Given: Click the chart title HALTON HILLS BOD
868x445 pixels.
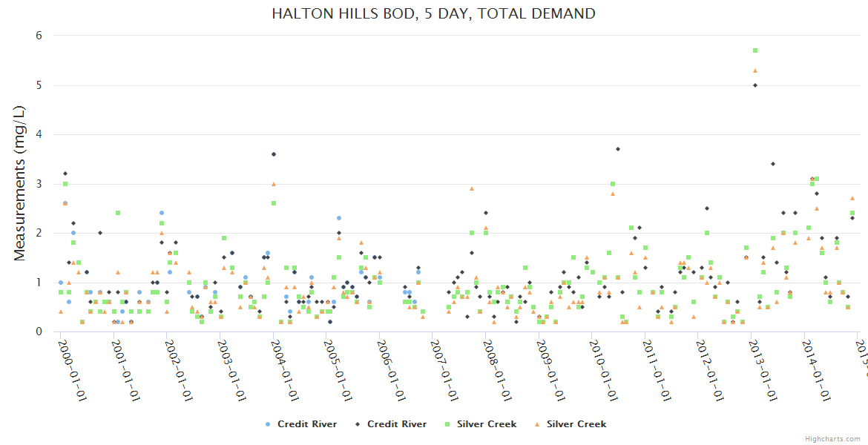Looking at the screenshot, I should (x=433, y=13).
